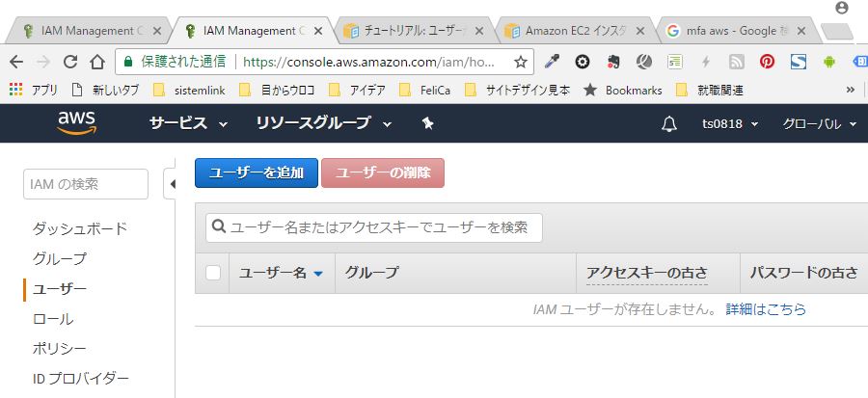This screenshot has height=398, width=868.
Task: Open ロール in sidebar
Action: pos(53,319)
